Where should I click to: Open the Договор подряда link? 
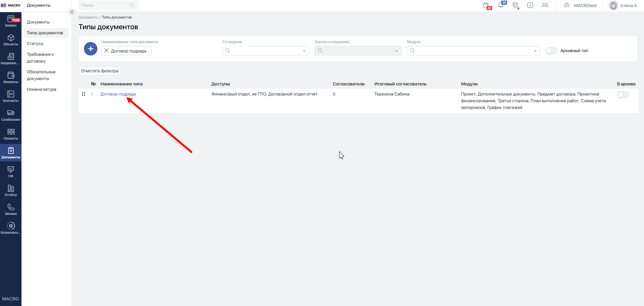pos(118,94)
